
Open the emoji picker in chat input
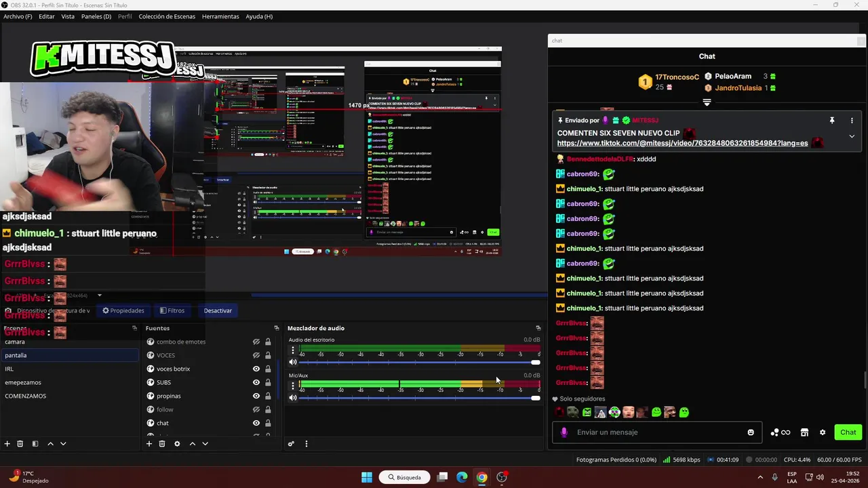point(751,432)
